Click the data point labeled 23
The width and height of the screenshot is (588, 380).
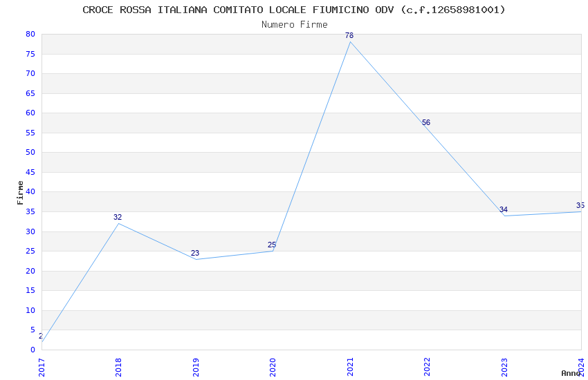coord(195,253)
